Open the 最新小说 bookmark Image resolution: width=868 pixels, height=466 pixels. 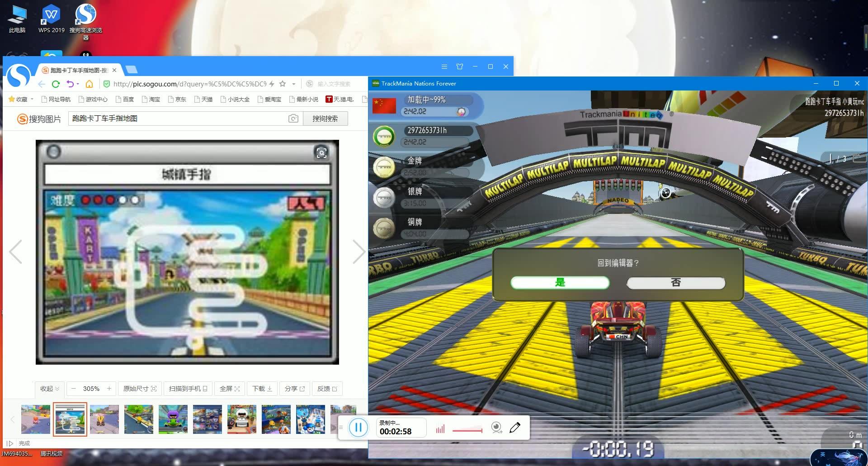click(x=303, y=99)
